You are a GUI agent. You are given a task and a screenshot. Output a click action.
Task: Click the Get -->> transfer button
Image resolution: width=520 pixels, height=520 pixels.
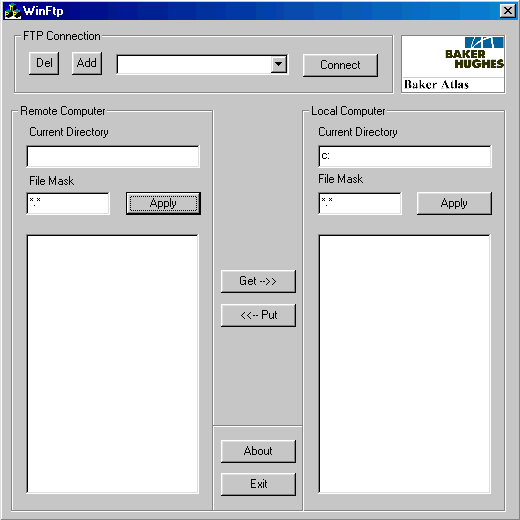click(x=258, y=281)
